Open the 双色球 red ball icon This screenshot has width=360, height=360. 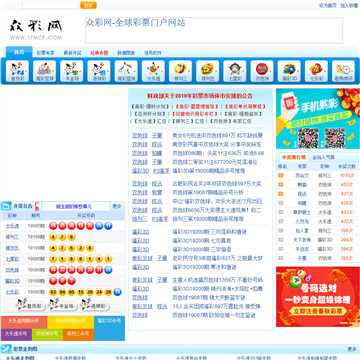click(262, 71)
